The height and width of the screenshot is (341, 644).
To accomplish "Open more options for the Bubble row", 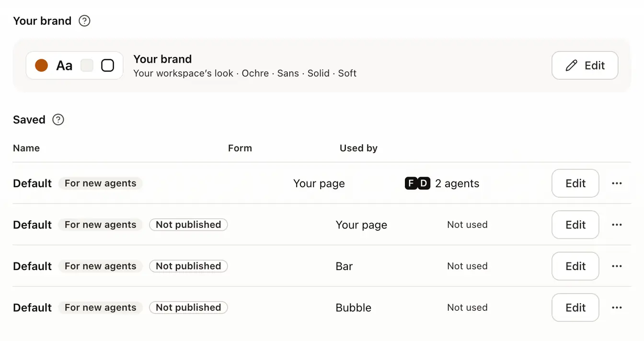I will pos(617,307).
